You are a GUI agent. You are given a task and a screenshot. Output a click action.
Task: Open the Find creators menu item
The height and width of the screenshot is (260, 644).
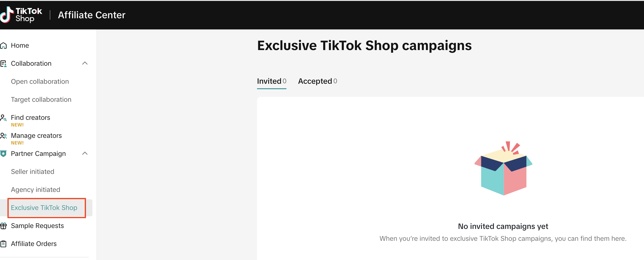pos(31,117)
